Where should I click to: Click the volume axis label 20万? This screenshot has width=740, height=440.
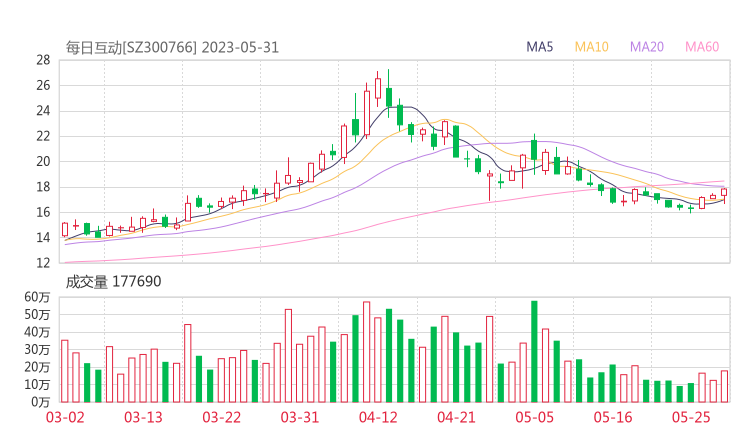[x=37, y=367]
